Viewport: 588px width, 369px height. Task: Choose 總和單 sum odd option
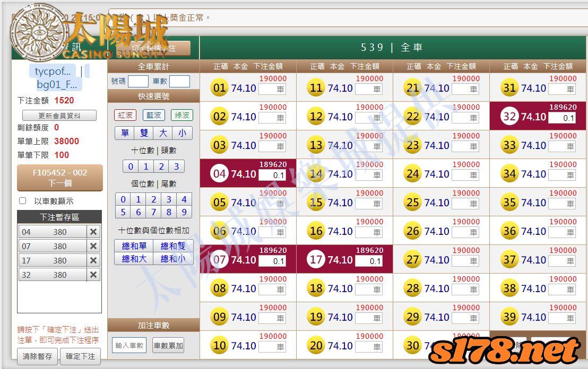[134, 246]
